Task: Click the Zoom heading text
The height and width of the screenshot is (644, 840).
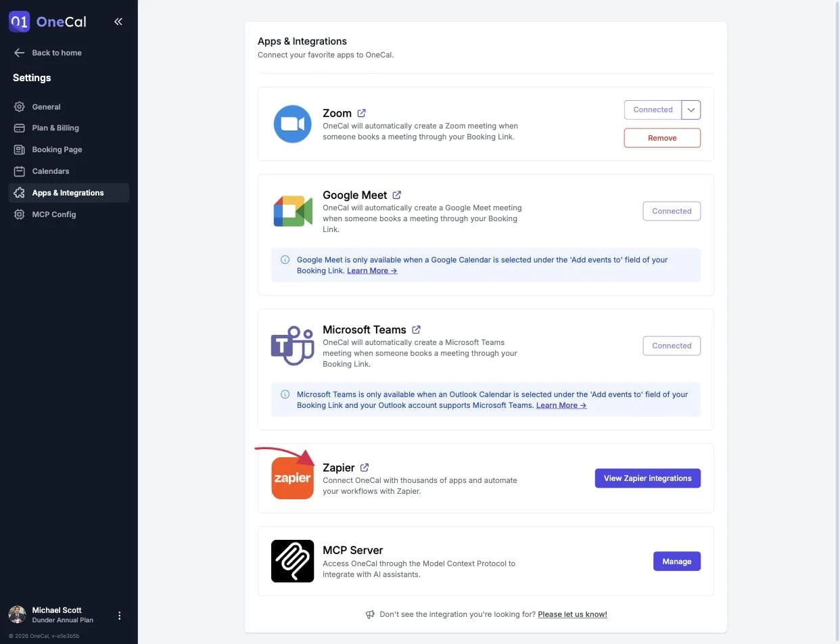Action: coord(337,113)
